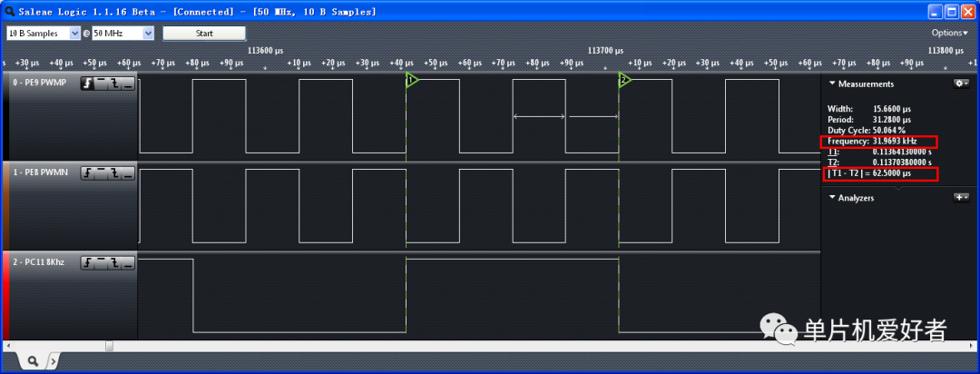Set rising edge trigger on PE8 PWMN
Screen dimensions: 980x374
[87, 174]
